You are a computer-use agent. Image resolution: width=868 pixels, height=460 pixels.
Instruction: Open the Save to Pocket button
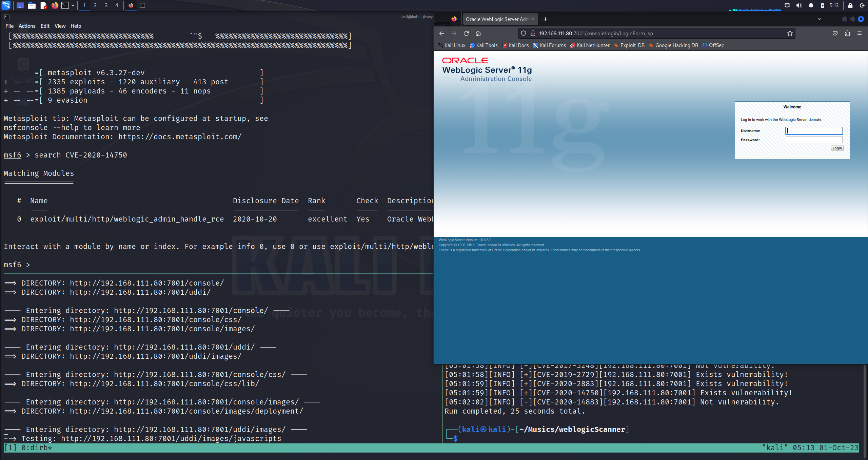(835, 34)
